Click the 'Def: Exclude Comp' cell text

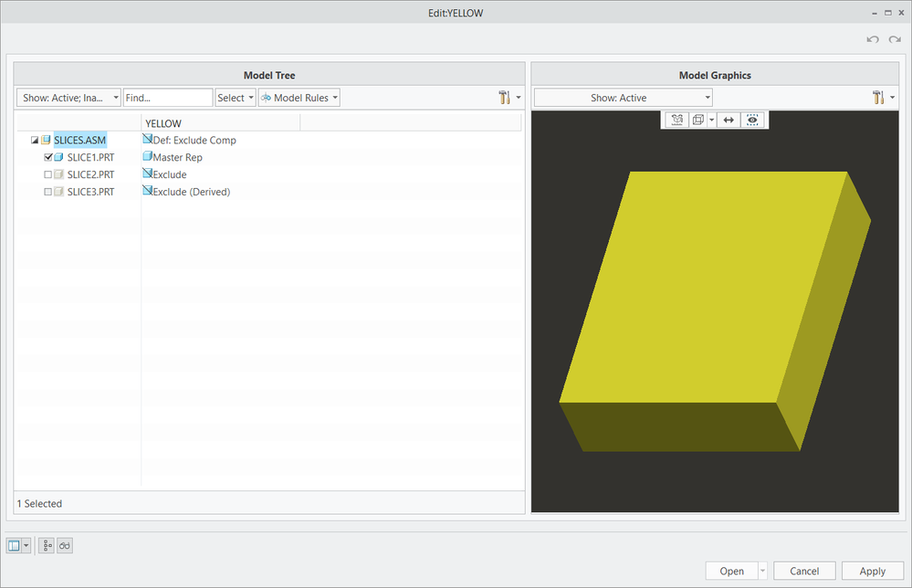click(194, 141)
